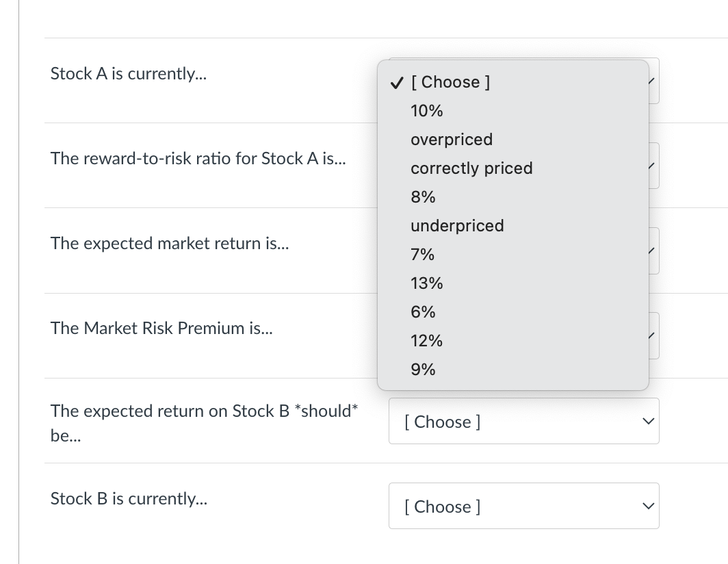Choose "underpriced" from the dropdown options

coord(457,226)
